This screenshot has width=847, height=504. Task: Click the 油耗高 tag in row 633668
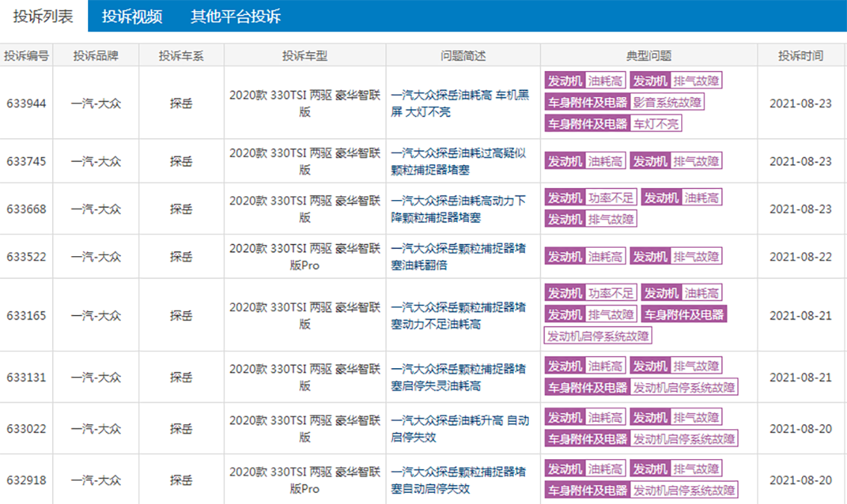pyautogui.click(x=701, y=198)
